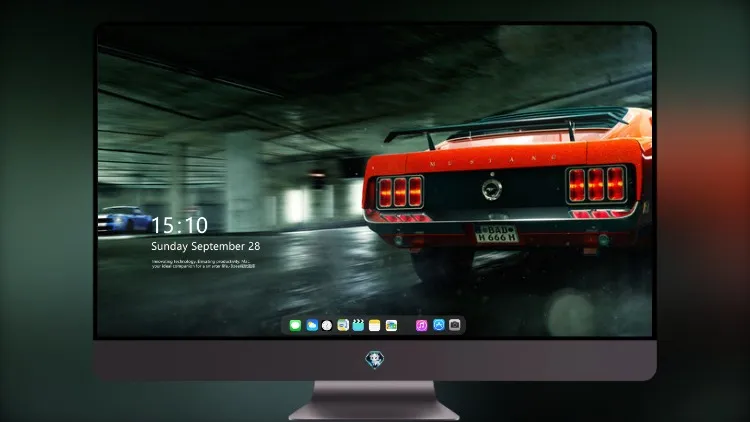The height and width of the screenshot is (422, 750).
Task: Click the round Mustang emblem on trunk
Action: [x=492, y=189]
